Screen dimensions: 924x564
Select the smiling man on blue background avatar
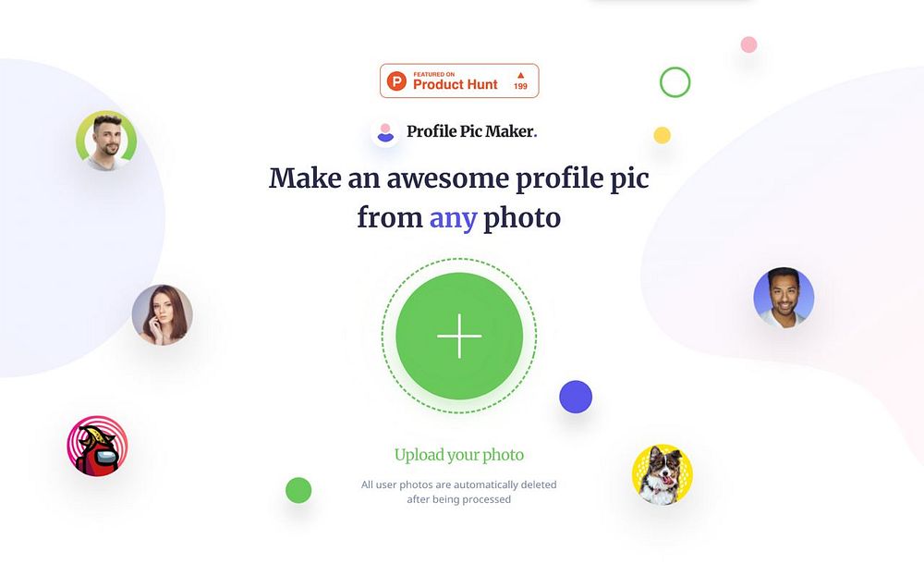784,298
